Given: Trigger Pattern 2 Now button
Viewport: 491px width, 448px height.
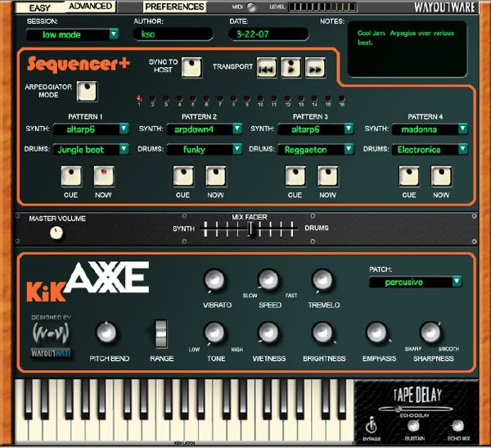Looking at the screenshot, I should (216, 176).
